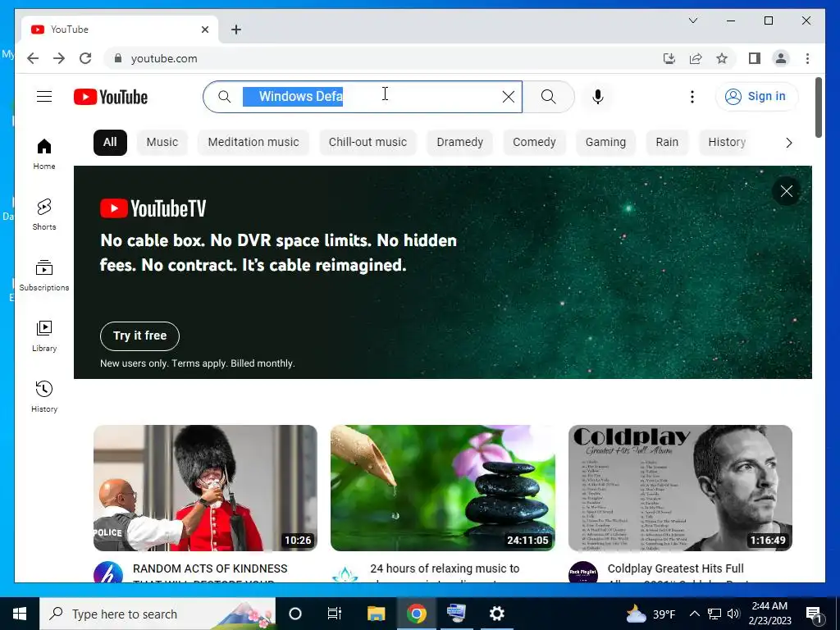Open Task View on taskbar
Image resolution: width=840 pixels, height=630 pixels.
pyautogui.click(x=335, y=614)
